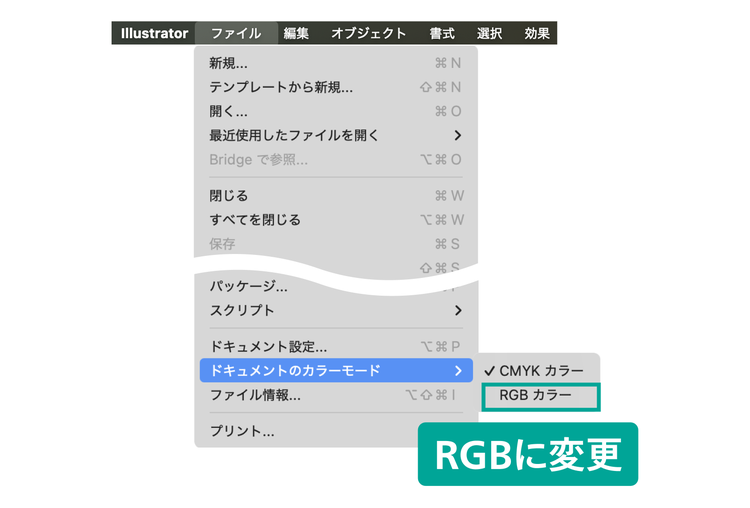This screenshot has width=750, height=508.
Task: Select 開く... menu entry
Action: (336, 111)
